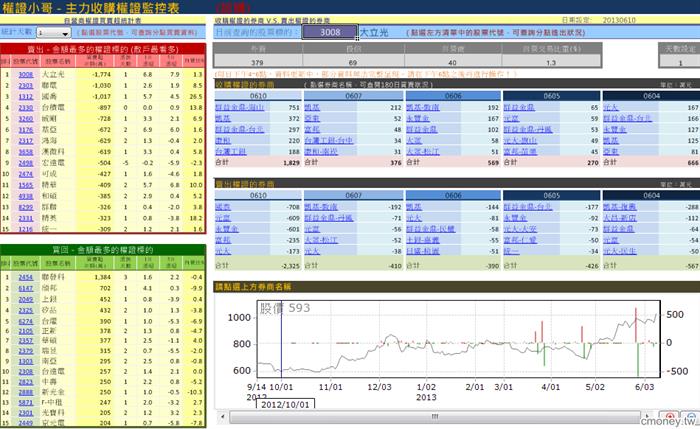Open stock code 2325 link
Image resolution: width=700 pixels, height=429 pixels.
coord(25,310)
